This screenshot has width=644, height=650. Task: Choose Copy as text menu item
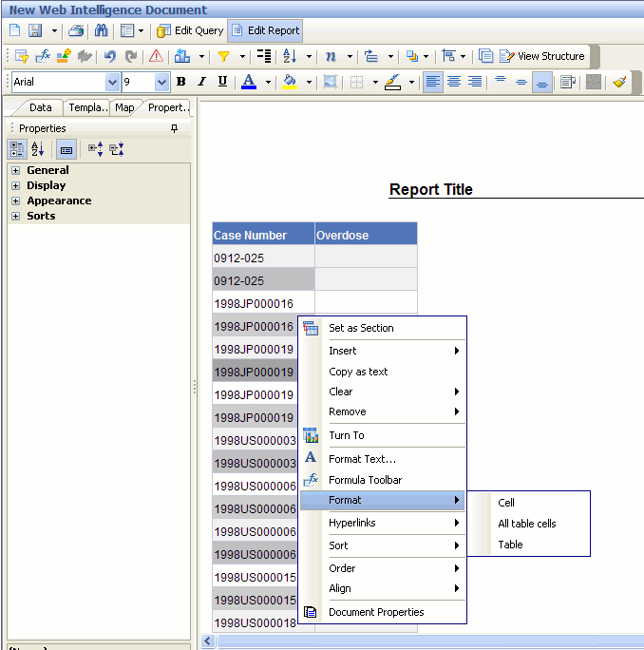coord(383,372)
